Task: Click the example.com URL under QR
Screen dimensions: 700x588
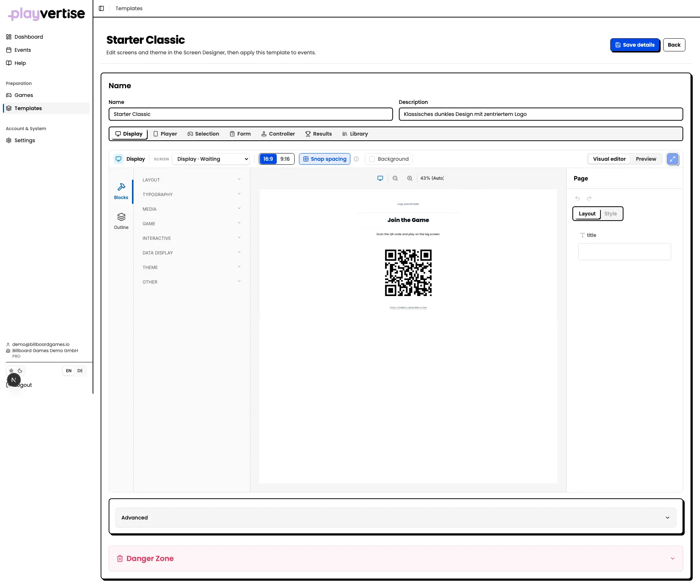Action: [x=408, y=307]
